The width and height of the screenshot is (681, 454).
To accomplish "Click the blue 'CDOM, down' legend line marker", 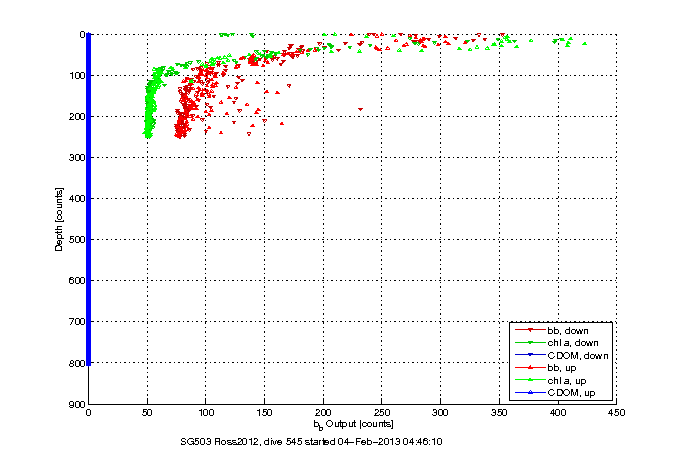I will point(530,355).
